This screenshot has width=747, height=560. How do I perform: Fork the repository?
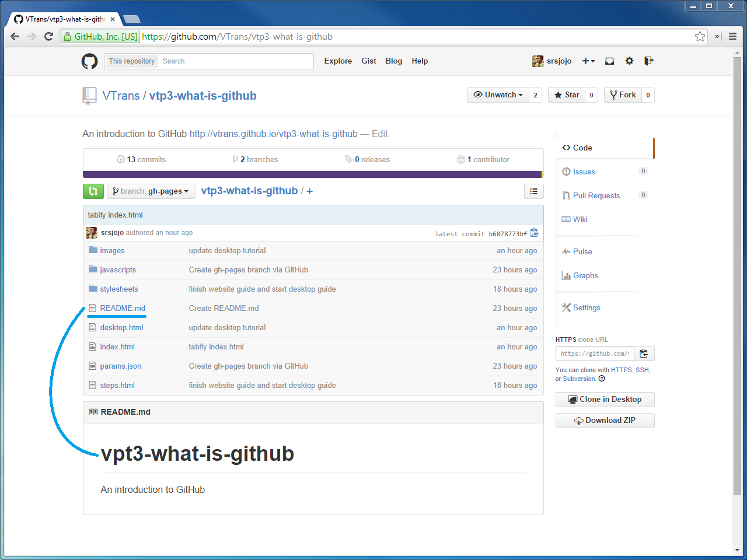(x=623, y=95)
